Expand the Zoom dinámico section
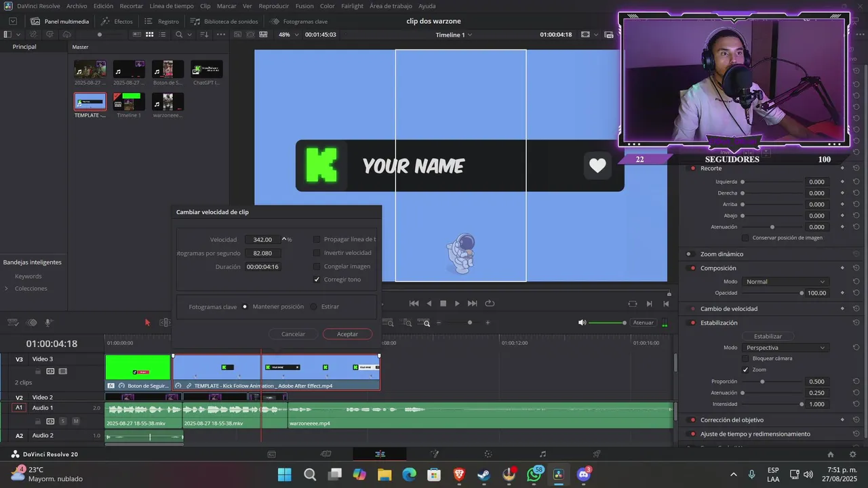 click(722, 254)
